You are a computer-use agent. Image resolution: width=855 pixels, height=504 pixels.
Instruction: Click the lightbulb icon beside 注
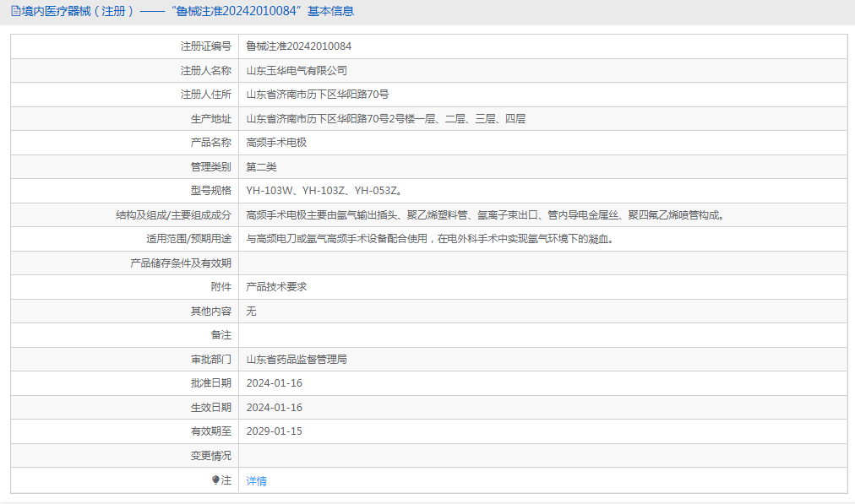[215, 480]
